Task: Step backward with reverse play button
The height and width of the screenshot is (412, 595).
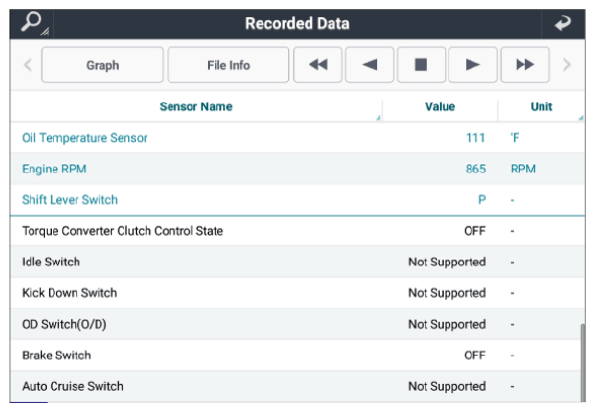Action: coord(369,65)
